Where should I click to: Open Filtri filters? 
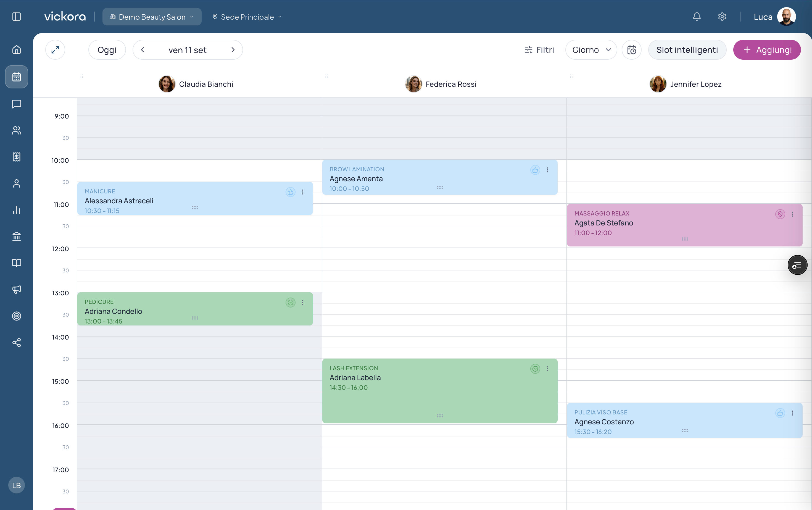coord(539,50)
